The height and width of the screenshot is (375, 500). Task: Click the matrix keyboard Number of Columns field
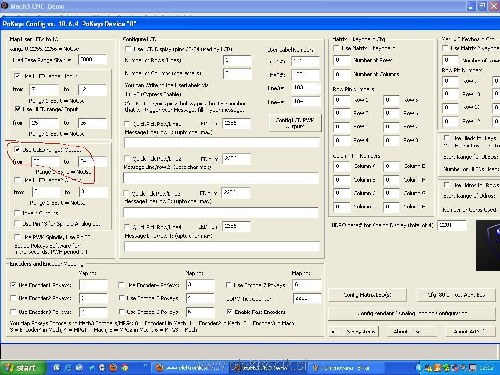click(342, 74)
